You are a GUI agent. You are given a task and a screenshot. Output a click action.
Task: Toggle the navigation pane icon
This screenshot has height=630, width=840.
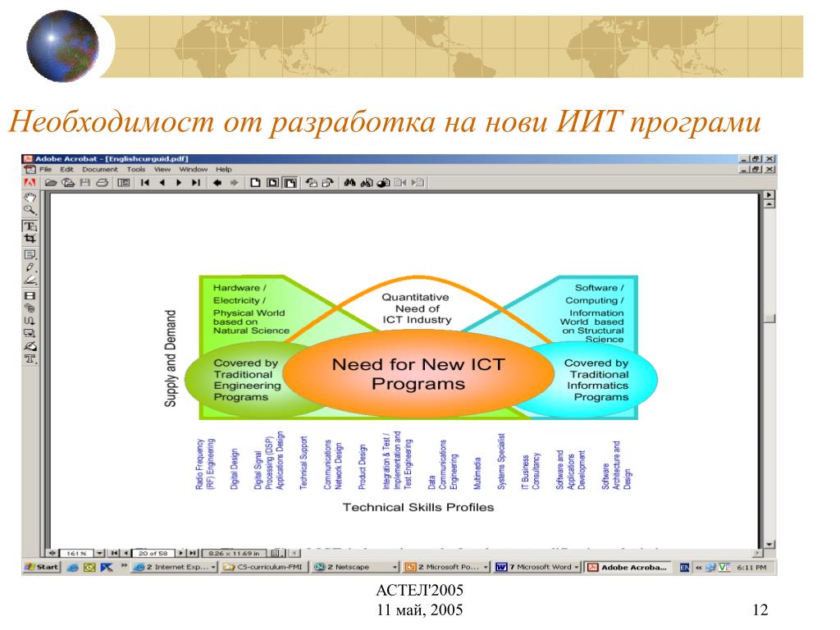(x=124, y=183)
